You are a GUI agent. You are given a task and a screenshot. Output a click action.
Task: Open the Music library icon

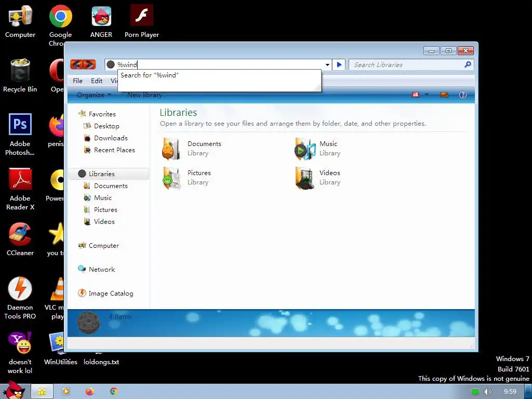click(x=304, y=148)
